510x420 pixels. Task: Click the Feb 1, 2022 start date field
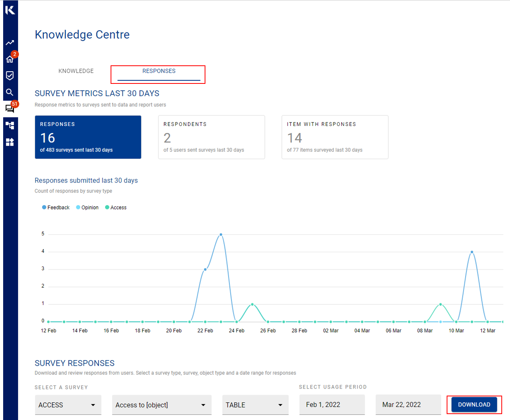(x=332, y=405)
